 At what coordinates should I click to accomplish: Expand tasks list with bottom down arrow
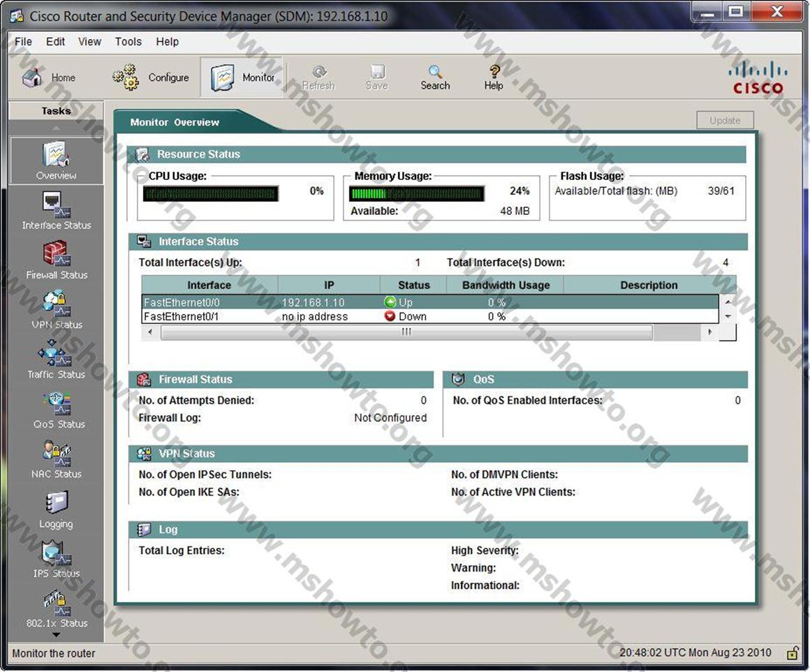57,635
